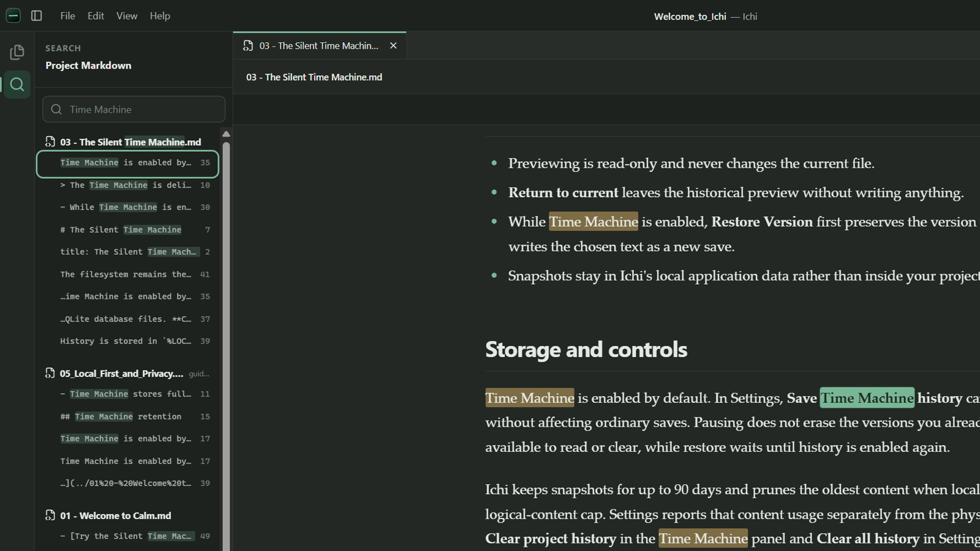The width and height of the screenshot is (980, 551).
Task: Click the file icon on the open editor tab
Action: (248, 46)
